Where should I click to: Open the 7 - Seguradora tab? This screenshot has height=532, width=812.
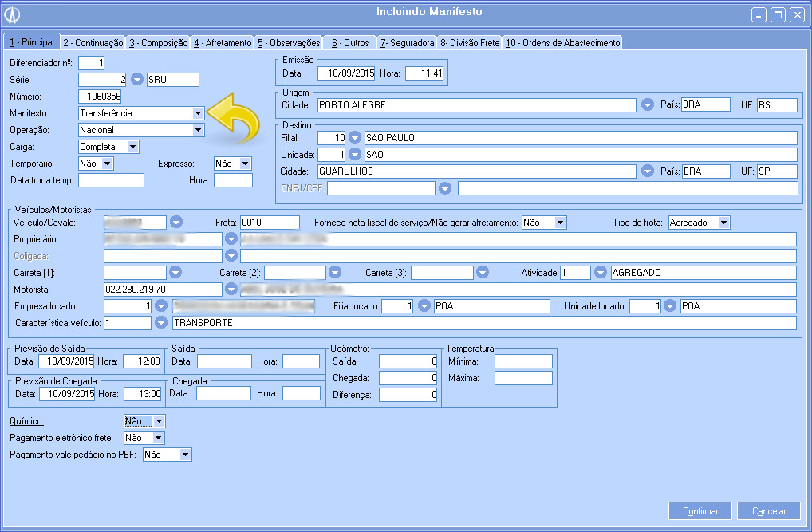coord(407,42)
